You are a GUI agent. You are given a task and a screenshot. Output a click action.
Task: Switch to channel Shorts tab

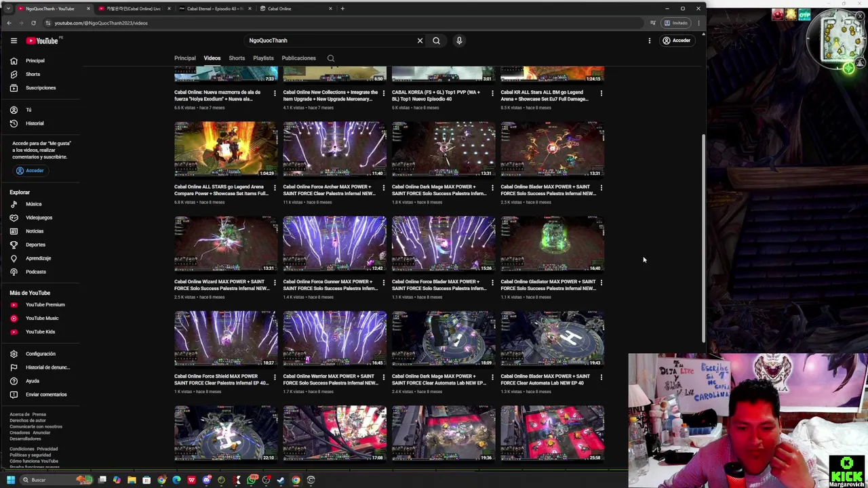[237, 58]
